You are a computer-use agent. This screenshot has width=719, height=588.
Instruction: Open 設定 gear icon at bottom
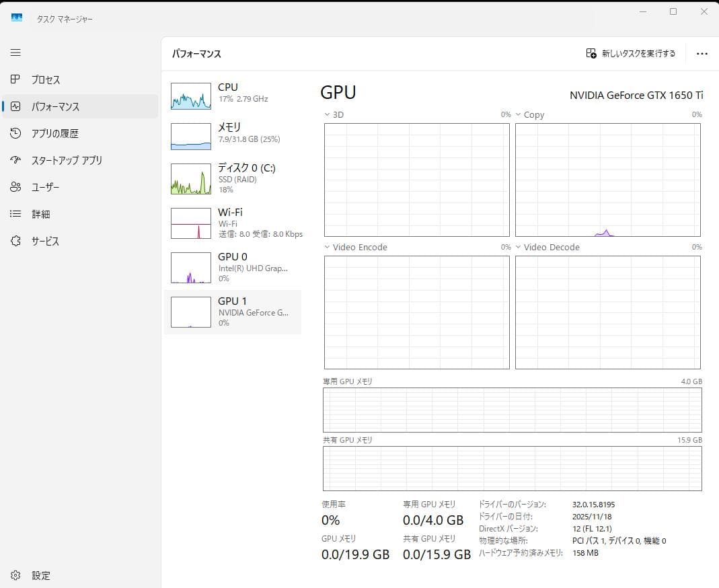[15, 575]
